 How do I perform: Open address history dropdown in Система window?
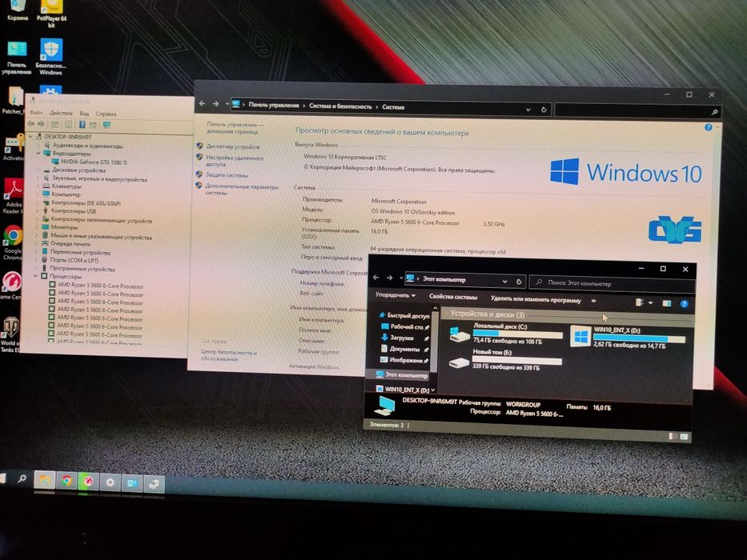528,110
